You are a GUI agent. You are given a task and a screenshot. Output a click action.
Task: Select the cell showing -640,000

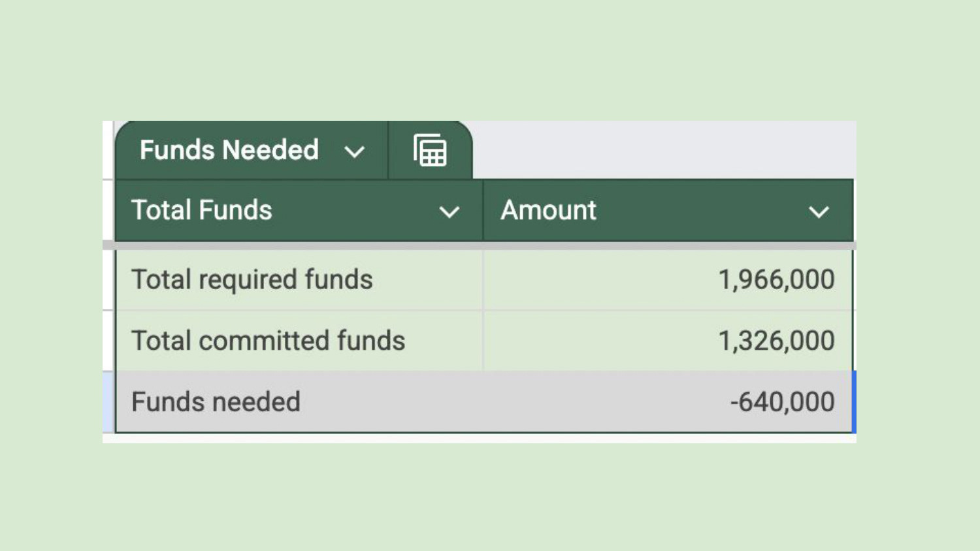tap(782, 401)
